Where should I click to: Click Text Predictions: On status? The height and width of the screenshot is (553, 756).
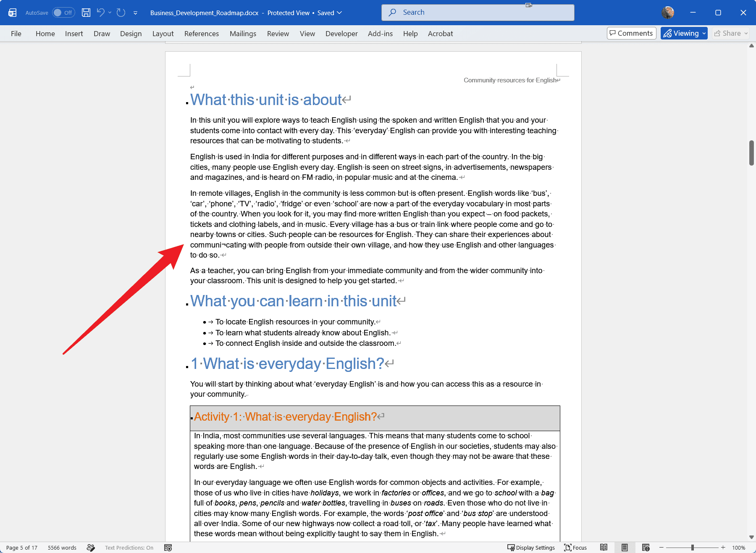pyautogui.click(x=129, y=548)
